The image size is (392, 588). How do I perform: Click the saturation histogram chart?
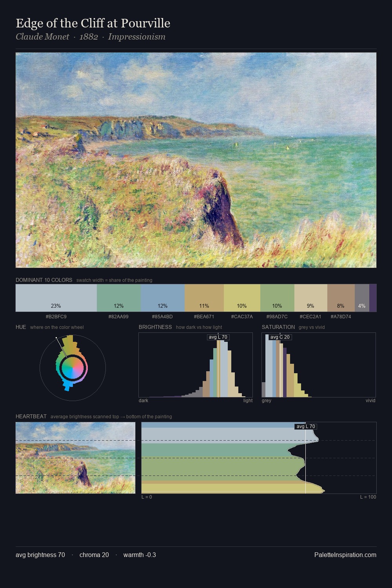point(319,365)
